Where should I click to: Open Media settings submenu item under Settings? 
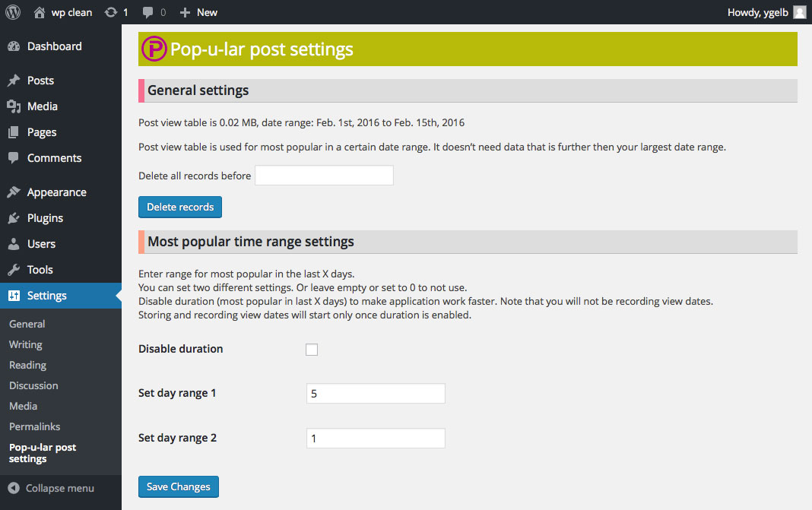pos(24,407)
